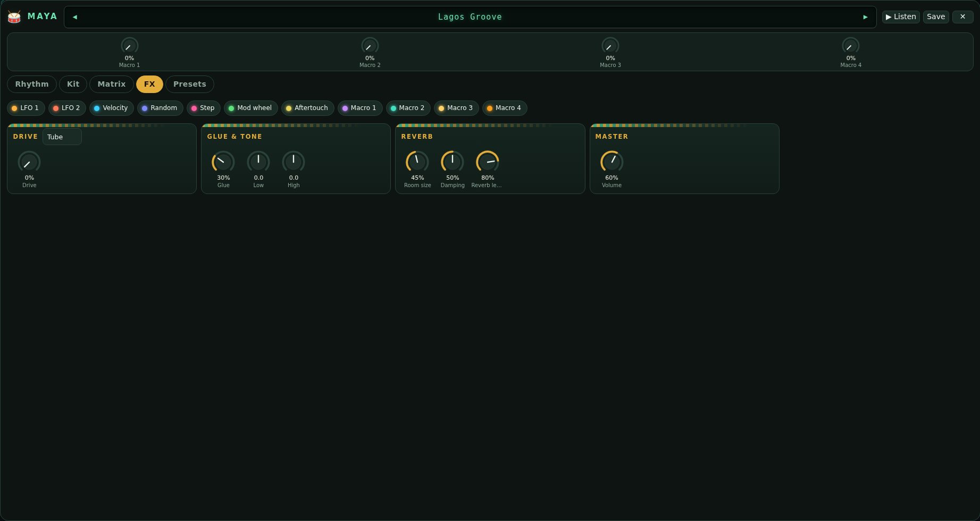Adjust the Macro 4 knob at top
Image resolution: width=980 pixels, height=521 pixels.
pos(851,46)
